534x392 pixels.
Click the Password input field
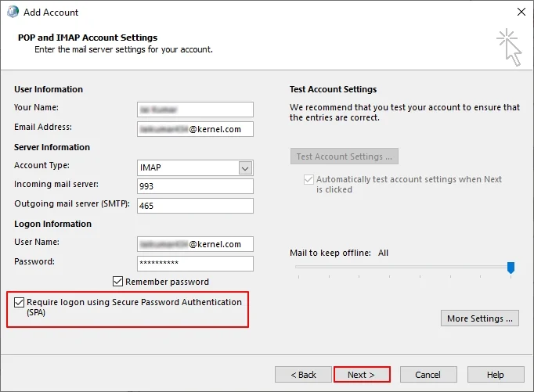coord(195,264)
